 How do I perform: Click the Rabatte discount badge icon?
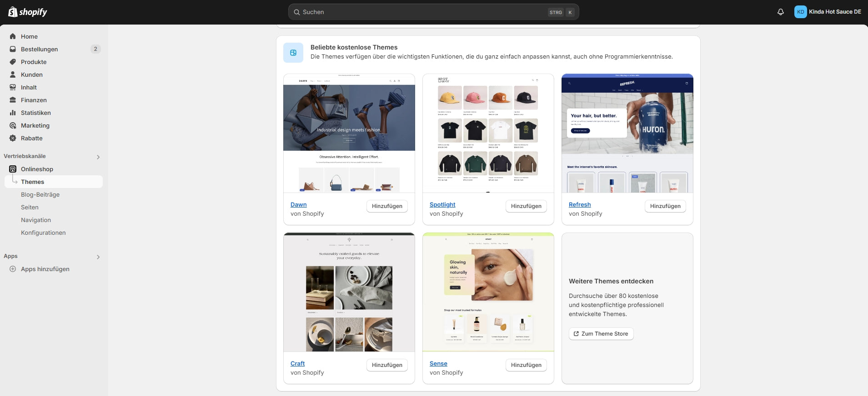click(x=13, y=138)
